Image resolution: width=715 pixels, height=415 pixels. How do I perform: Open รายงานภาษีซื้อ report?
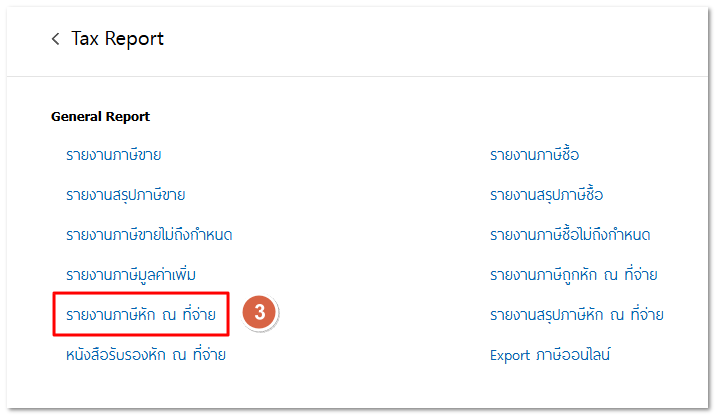pyautogui.click(x=534, y=155)
